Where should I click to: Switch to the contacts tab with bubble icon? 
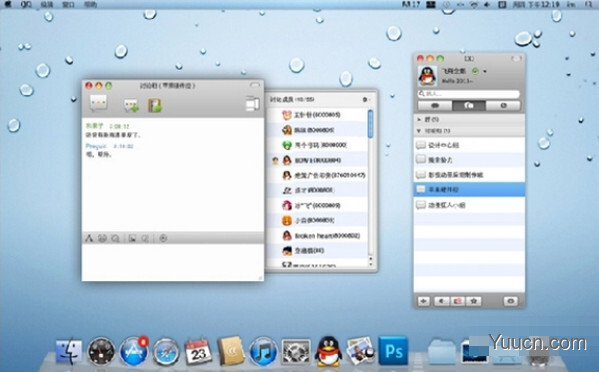[435, 106]
